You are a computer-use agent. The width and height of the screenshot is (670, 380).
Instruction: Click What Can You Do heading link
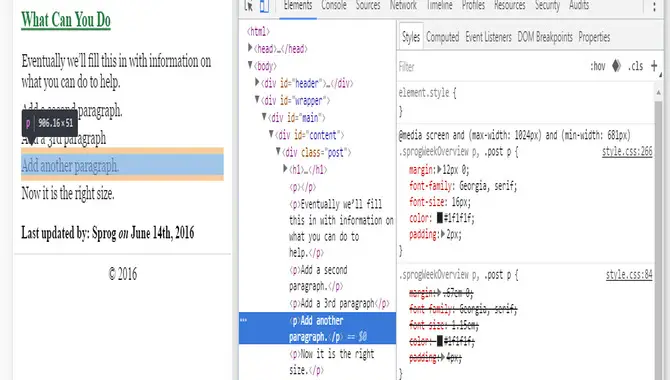tap(66, 20)
